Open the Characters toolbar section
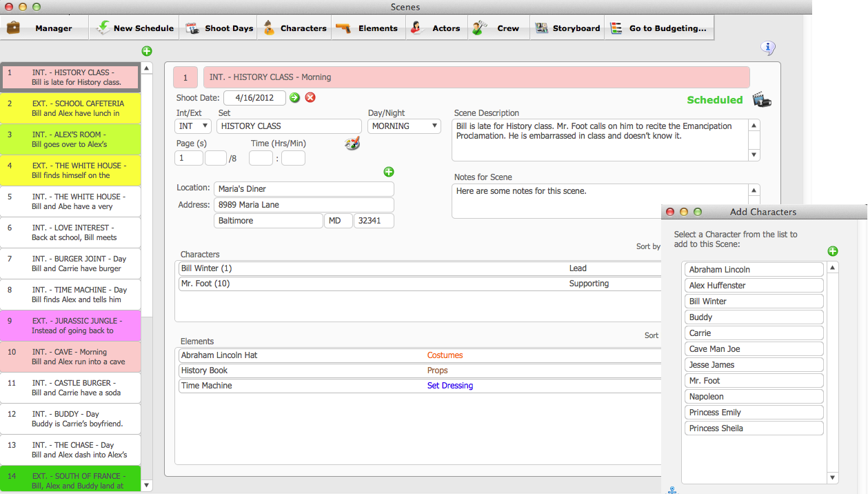Image resolution: width=868 pixels, height=494 pixels. 294,28
